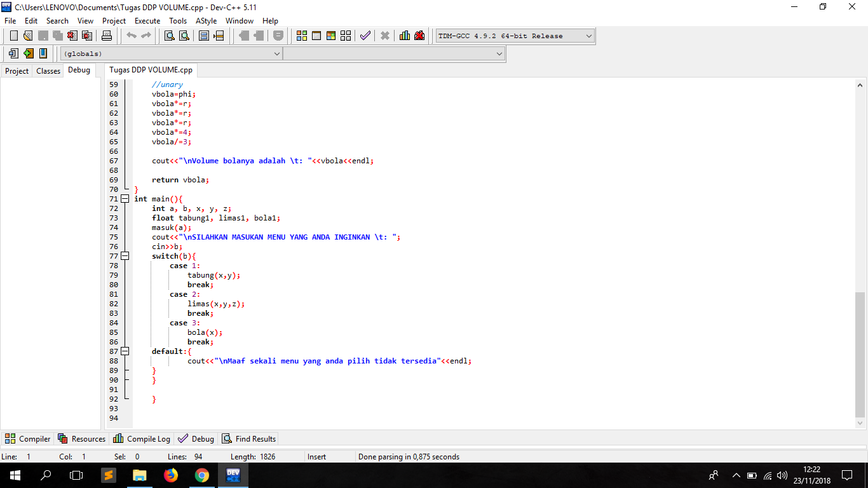
Task: Open the Compile Log panel
Action: pyautogui.click(x=141, y=438)
